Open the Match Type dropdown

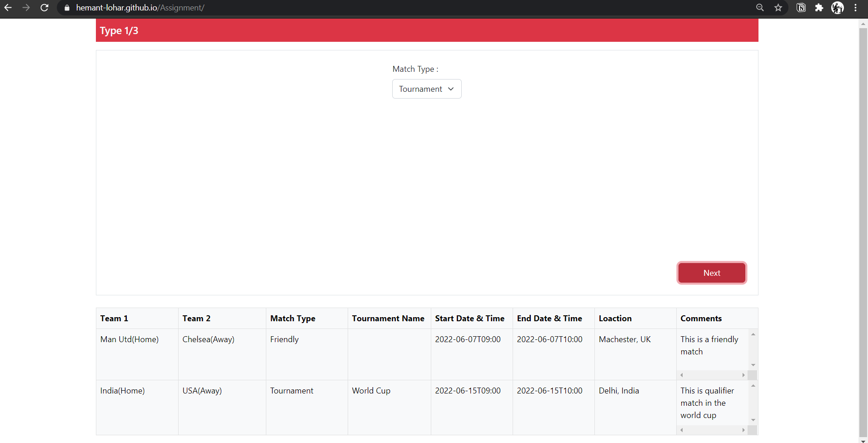(x=426, y=89)
